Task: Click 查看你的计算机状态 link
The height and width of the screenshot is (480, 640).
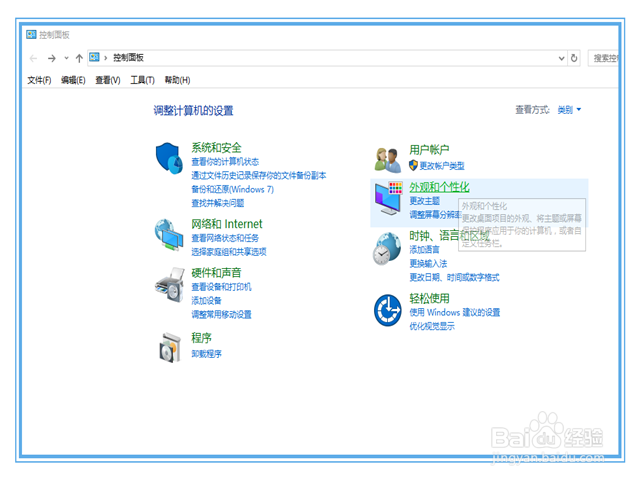Action: (x=225, y=162)
